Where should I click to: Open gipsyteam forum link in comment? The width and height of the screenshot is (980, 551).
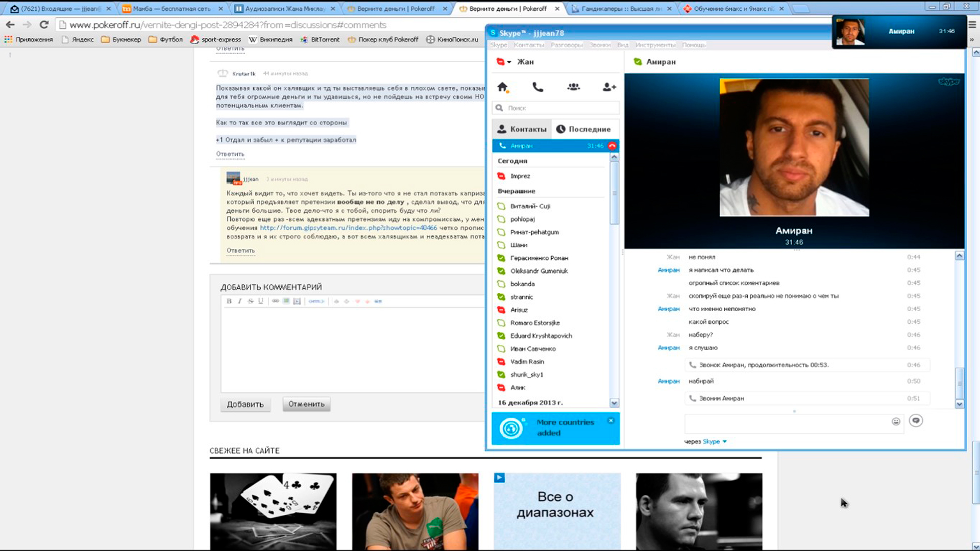(x=348, y=228)
